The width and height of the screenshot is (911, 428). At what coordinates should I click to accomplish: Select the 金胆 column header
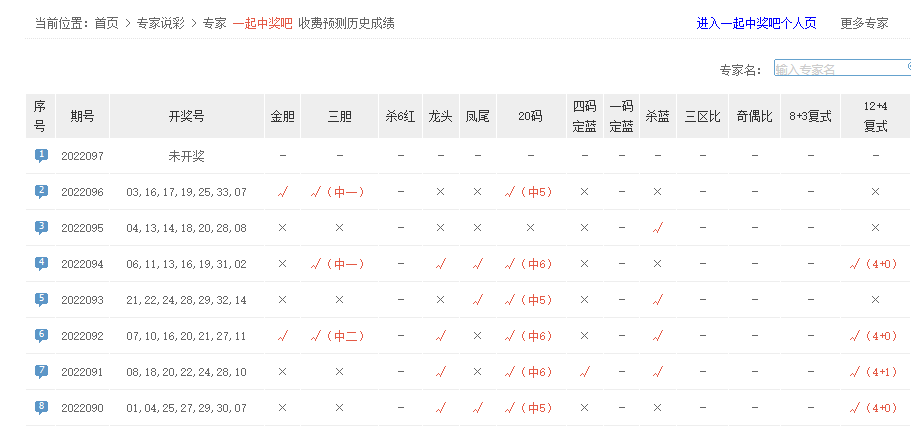pos(282,116)
